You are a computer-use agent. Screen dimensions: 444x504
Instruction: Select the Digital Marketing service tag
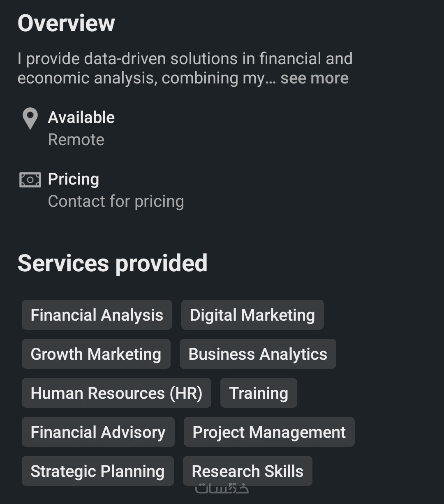click(252, 315)
